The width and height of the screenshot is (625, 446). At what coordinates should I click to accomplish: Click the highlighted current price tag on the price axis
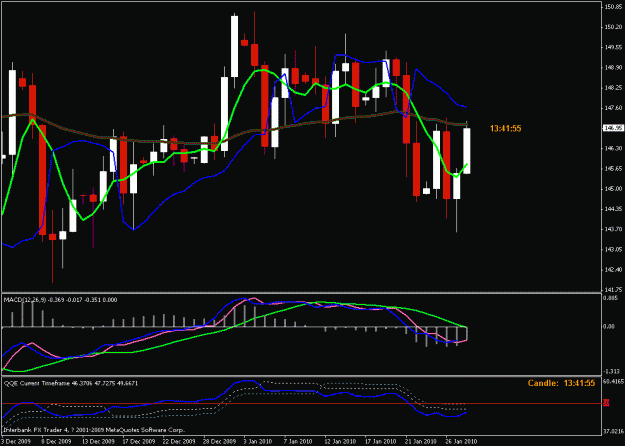[613, 128]
